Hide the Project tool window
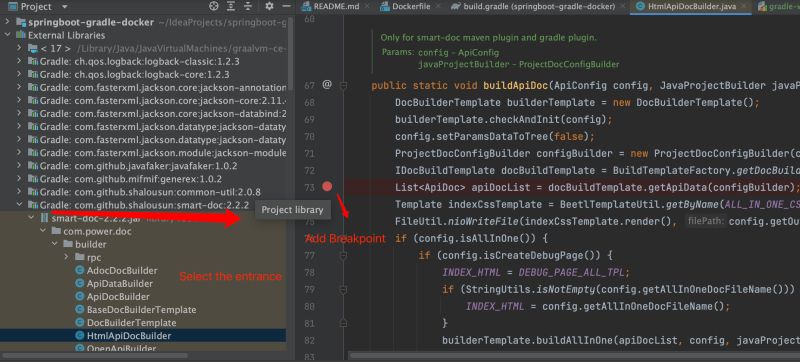This screenshot has height=362, width=800. [x=287, y=6]
